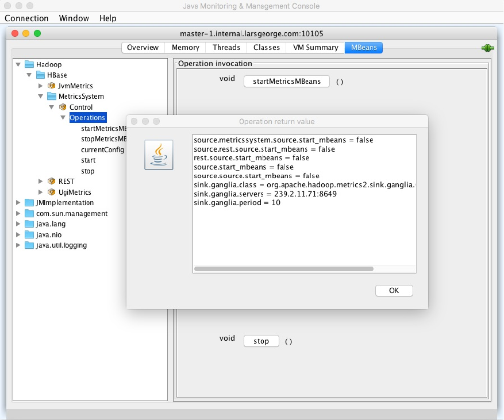Viewport: 504px width, 420px height.
Task: Open the Connection menu
Action: 26,18
